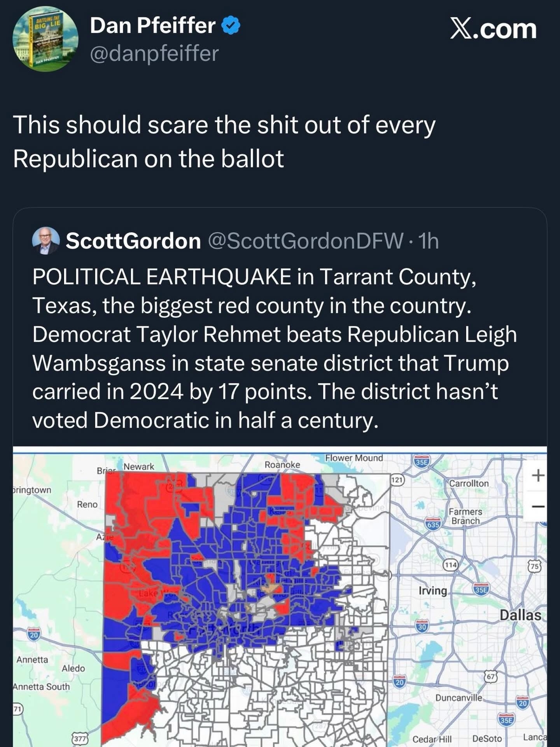560x747 pixels.
Task: Open the @danpfeiffer handle link
Action: (154, 53)
